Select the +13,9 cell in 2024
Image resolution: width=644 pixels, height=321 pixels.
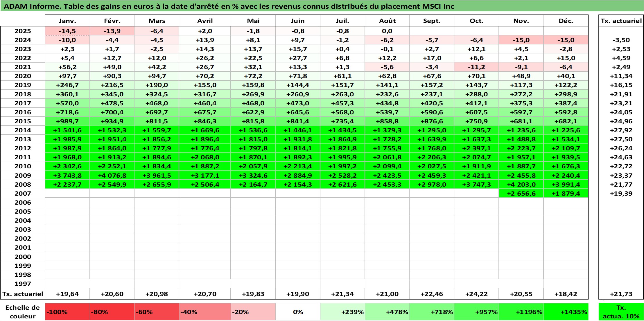pyautogui.click(x=205, y=40)
